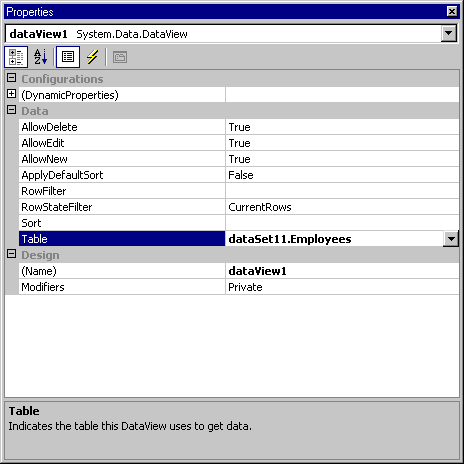Click the AllowEdit True value
This screenshot has height=464, width=464.
(x=239, y=143)
